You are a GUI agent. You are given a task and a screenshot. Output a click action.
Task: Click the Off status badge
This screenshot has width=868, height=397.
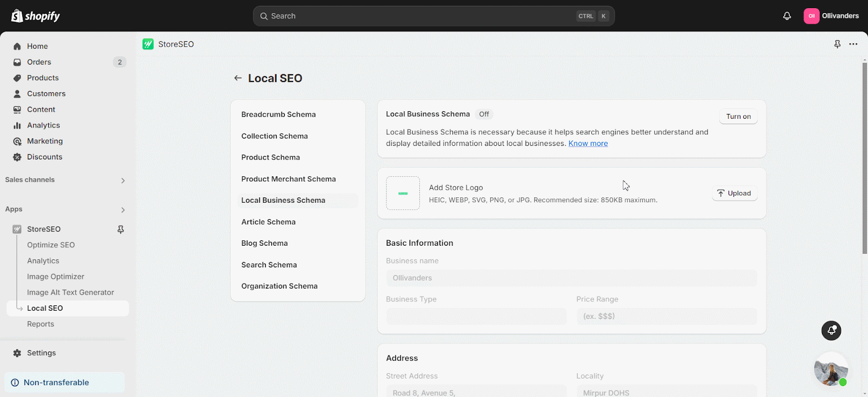click(x=484, y=114)
